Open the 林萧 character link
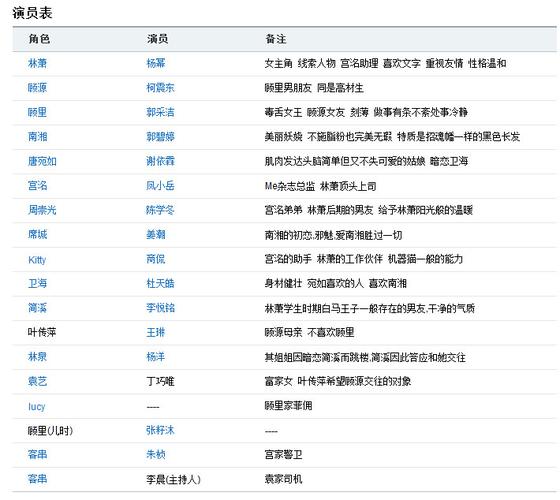560x500 pixels. (x=38, y=63)
